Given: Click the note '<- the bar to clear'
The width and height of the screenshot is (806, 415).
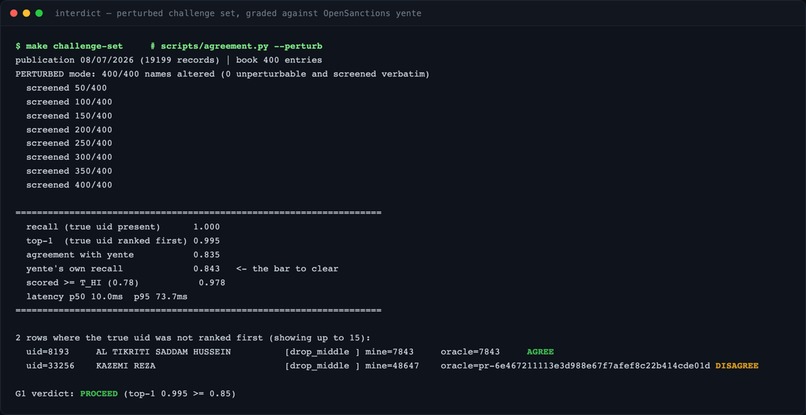Looking at the screenshot, I should click(x=287, y=268).
